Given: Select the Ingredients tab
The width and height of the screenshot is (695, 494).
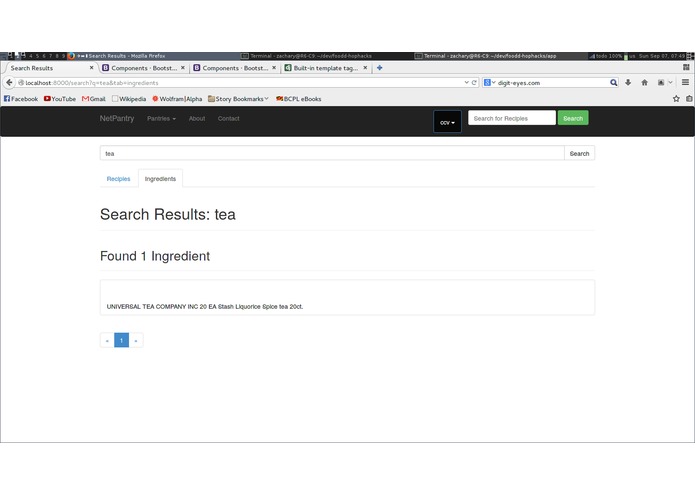Looking at the screenshot, I should 160,179.
